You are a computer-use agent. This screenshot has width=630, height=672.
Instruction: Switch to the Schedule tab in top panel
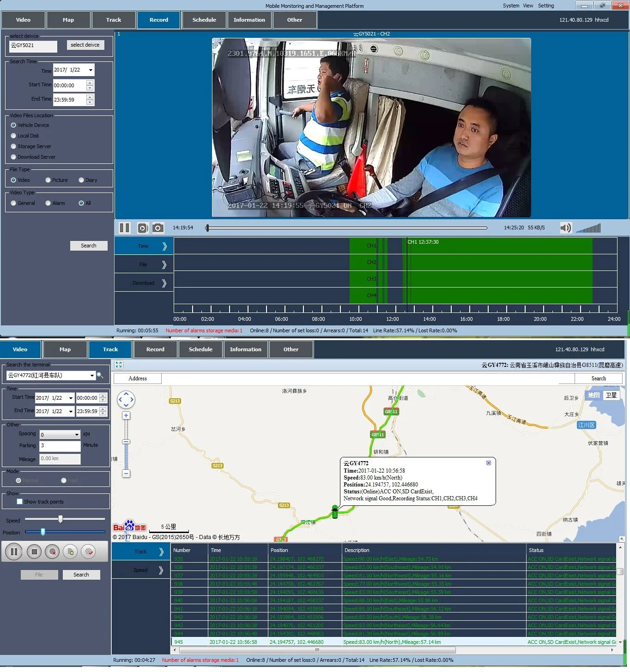coord(204,20)
